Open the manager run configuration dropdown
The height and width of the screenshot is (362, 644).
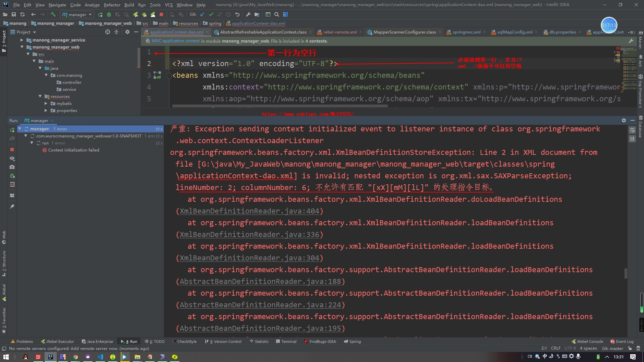tap(77, 14)
